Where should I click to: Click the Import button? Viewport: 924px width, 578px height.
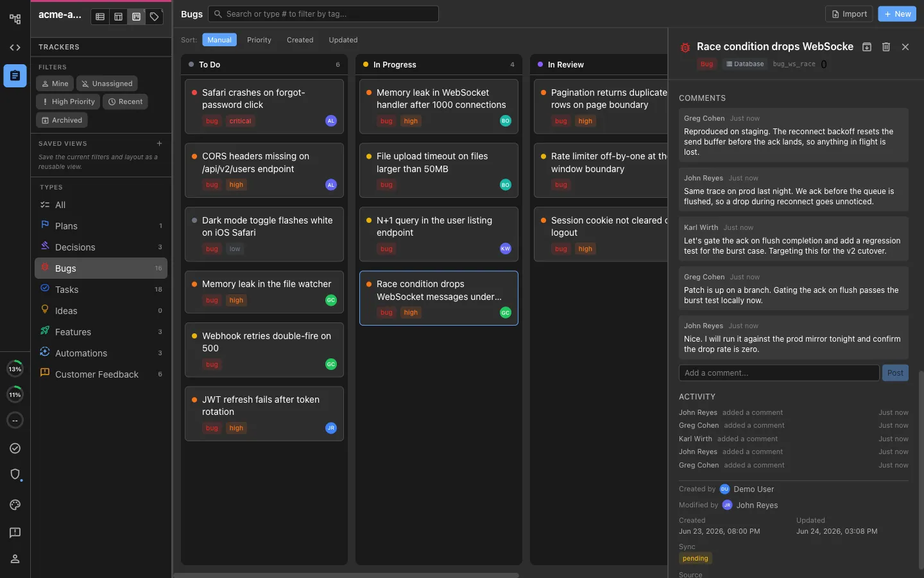coord(849,14)
